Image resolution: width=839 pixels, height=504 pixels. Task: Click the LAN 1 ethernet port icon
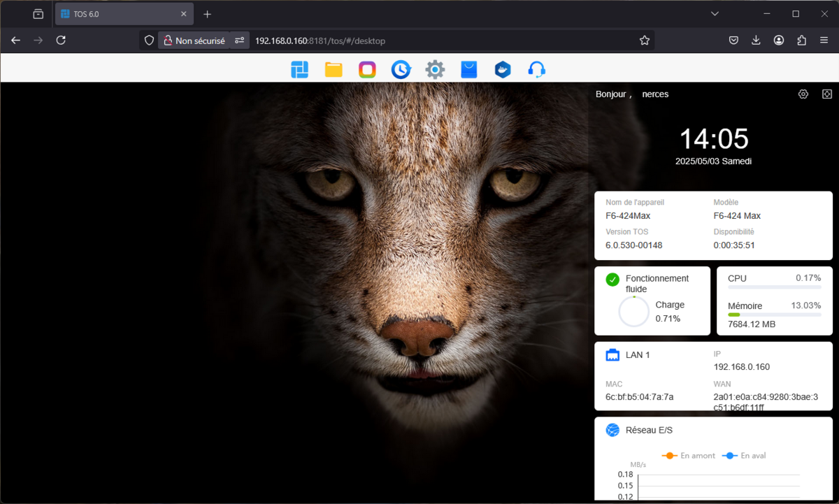coord(612,355)
